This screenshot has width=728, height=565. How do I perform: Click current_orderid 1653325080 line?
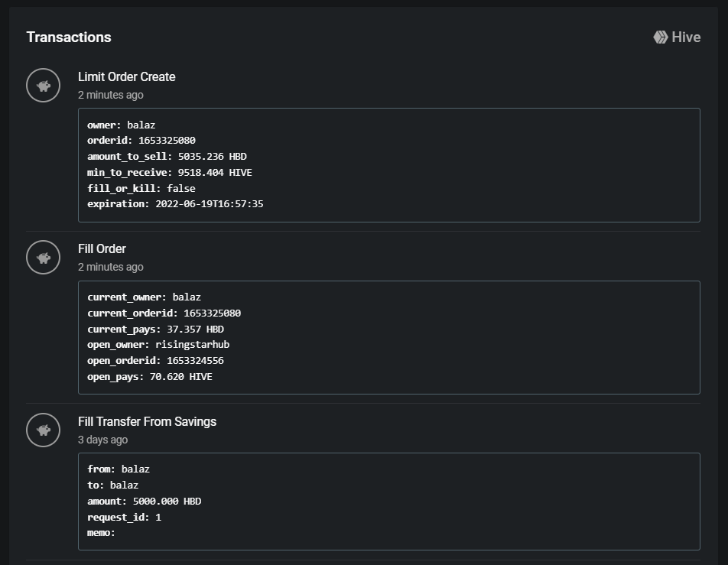164,313
